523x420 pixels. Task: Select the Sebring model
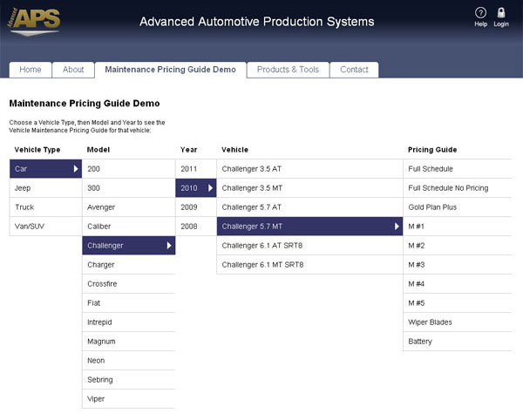point(129,380)
